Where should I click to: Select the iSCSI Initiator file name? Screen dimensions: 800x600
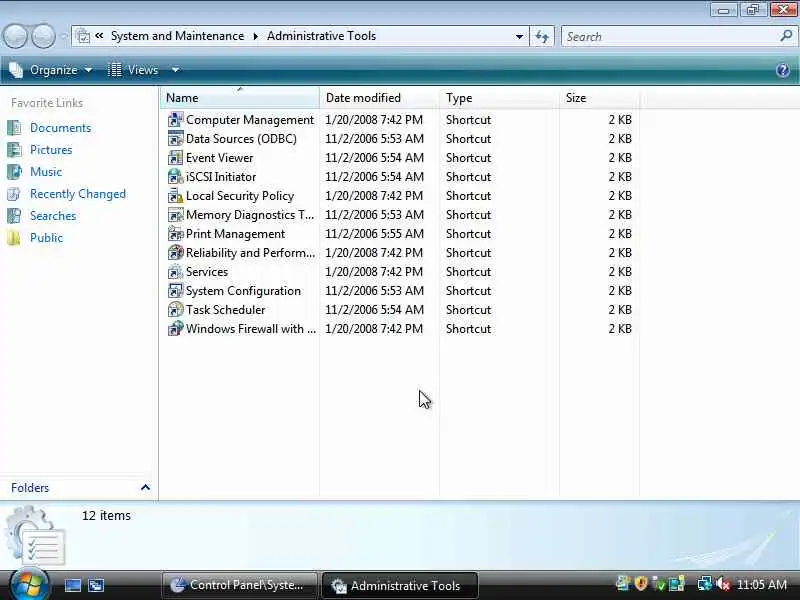click(x=221, y=177)
